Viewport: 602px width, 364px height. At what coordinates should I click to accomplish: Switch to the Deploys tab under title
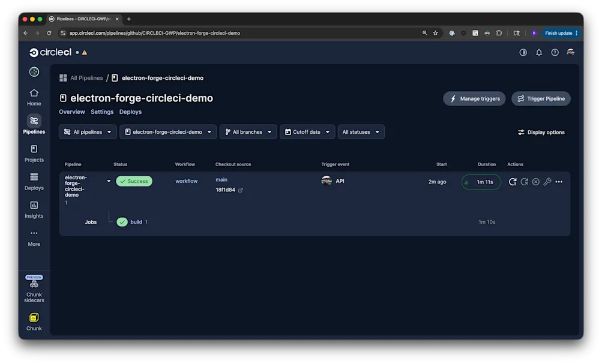(130, 112)
